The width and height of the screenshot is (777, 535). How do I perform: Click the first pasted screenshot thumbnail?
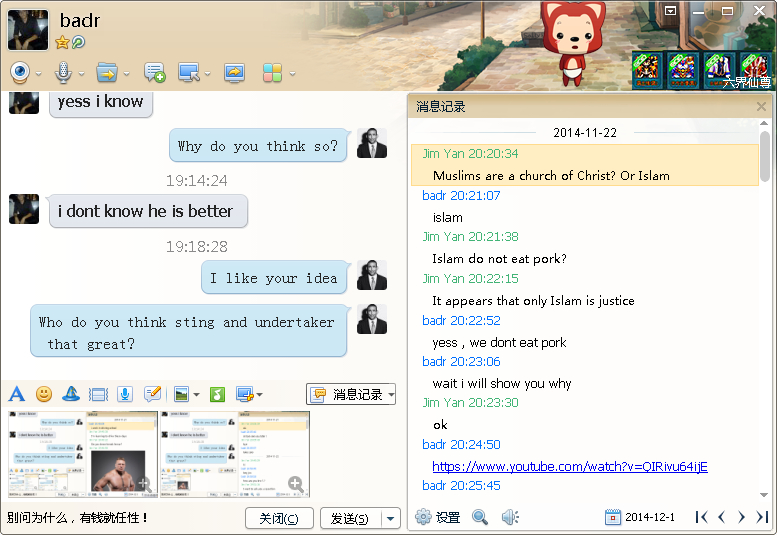pos(83,454)
